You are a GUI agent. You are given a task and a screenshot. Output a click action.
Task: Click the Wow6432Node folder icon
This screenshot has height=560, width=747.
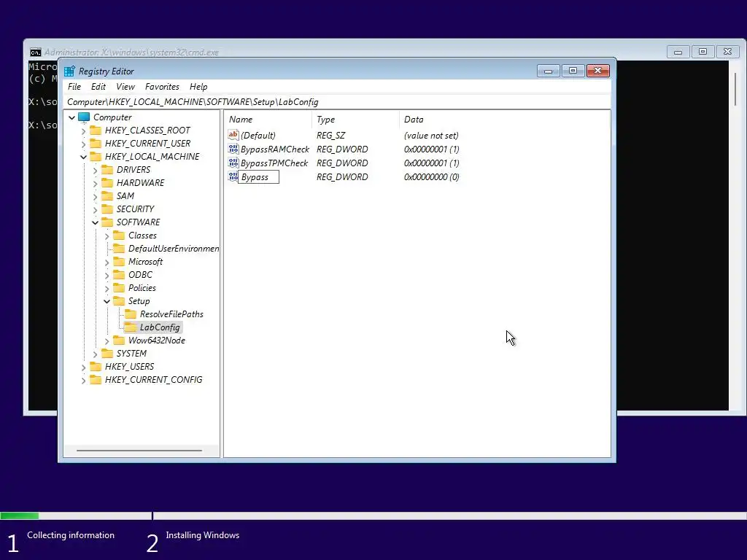pos(119,341)
